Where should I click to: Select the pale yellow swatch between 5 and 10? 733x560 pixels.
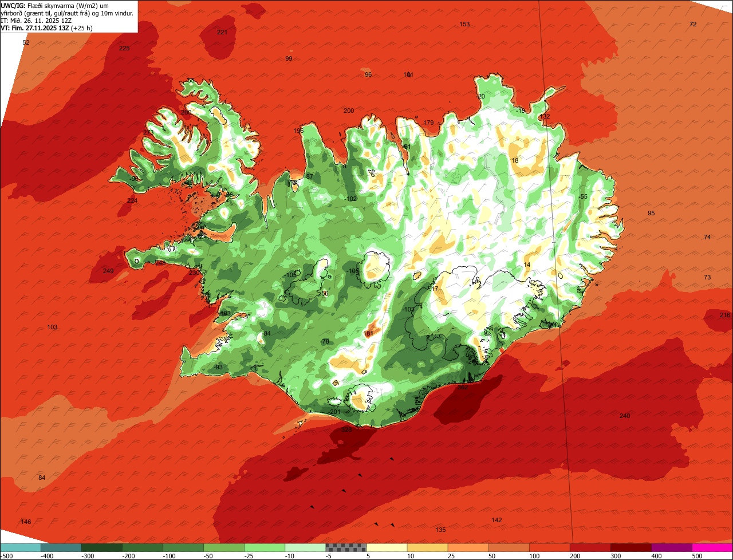(x=387, y=547)
